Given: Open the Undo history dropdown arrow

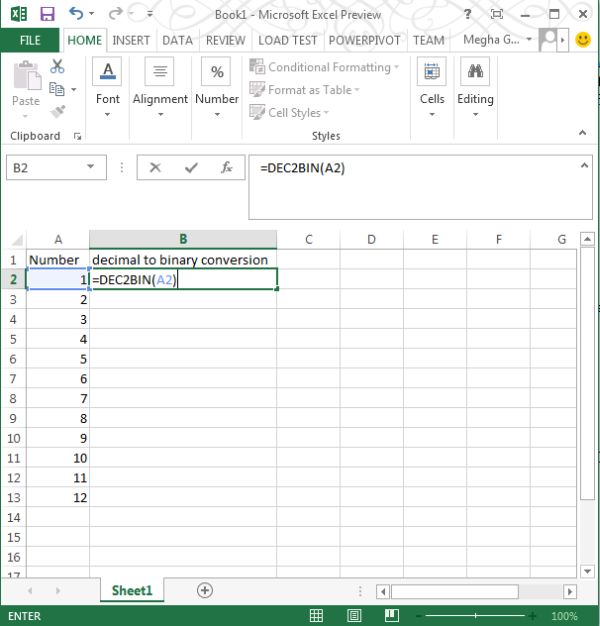Looking at the screenshot, I should click(91, 14).
